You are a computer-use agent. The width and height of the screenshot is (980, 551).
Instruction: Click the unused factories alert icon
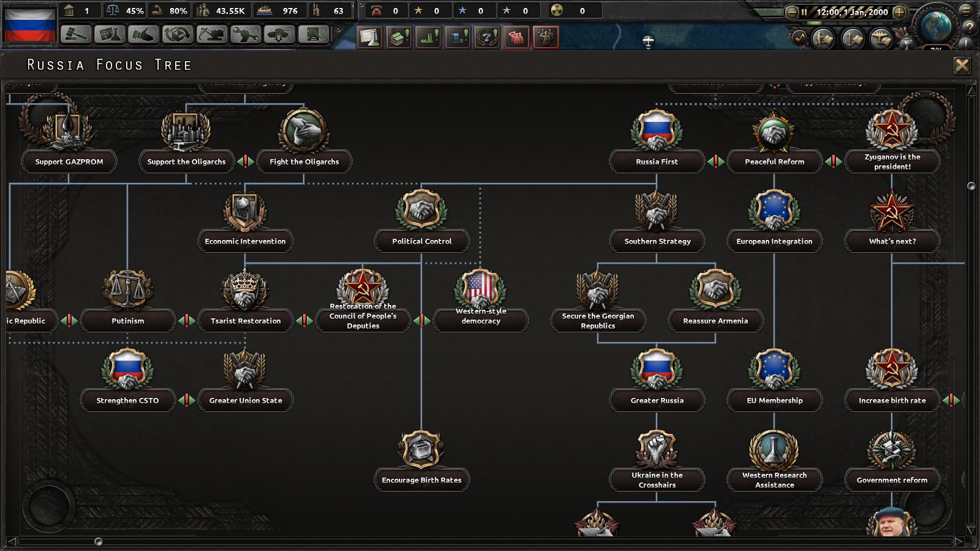[399, 37]
